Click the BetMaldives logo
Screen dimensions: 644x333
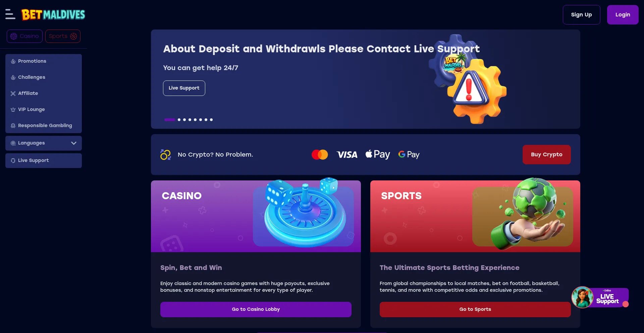pos(53,14)
